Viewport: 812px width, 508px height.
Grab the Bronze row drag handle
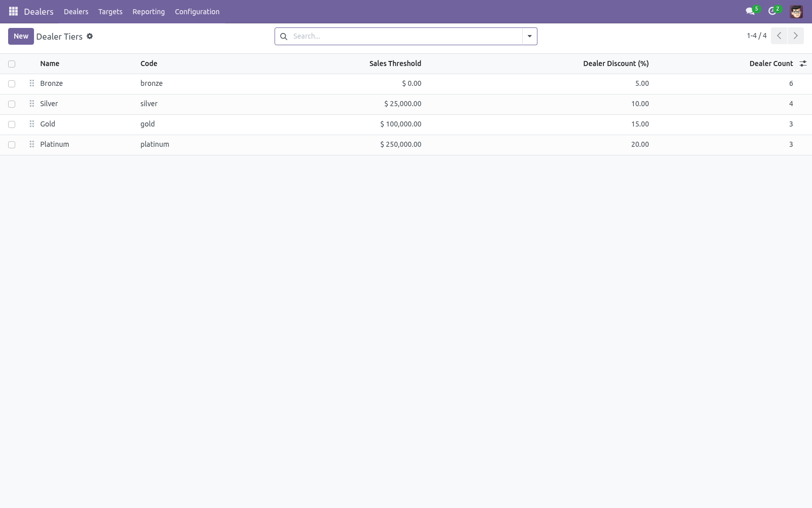pyautogui.click(x=31, y=83)
